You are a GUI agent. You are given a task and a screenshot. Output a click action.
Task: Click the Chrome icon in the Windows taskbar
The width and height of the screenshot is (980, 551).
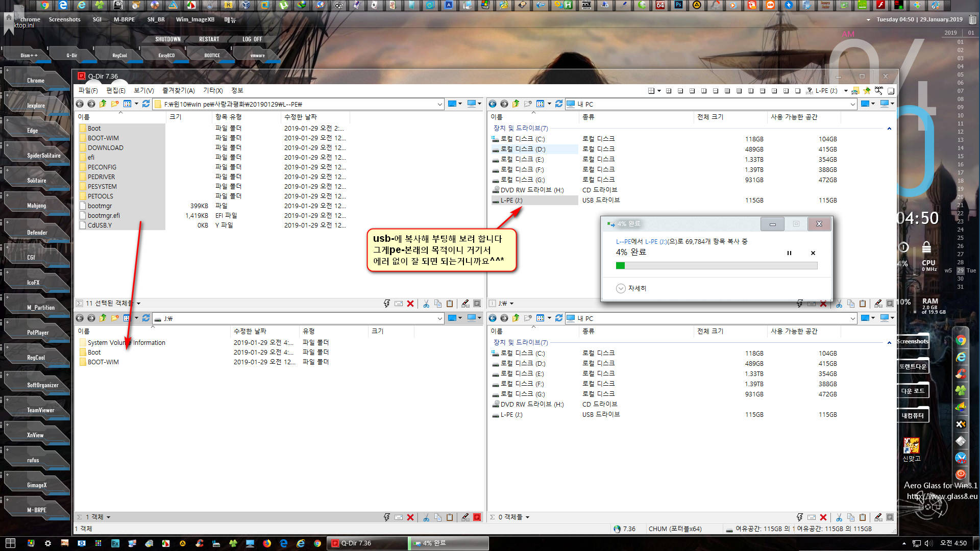click(317, 543)
